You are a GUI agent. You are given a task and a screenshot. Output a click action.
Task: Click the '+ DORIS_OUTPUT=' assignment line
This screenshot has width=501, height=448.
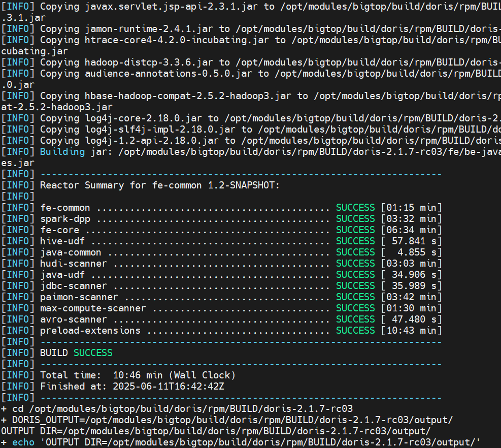point(227,420)
